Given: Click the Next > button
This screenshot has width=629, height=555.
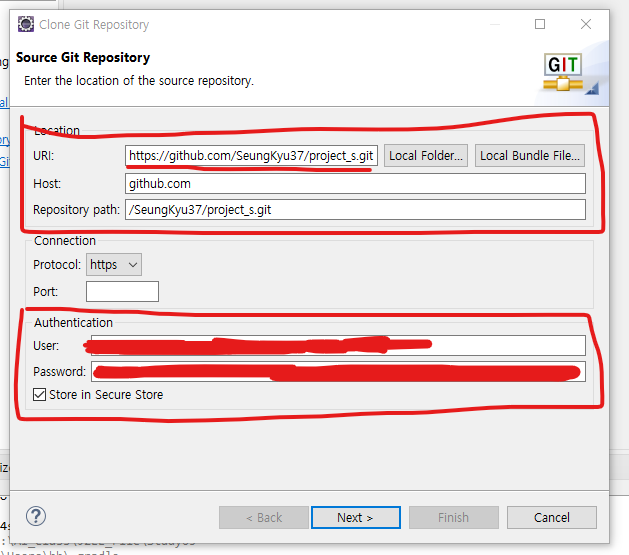Looking at the screenshot, I should (356, 518).
